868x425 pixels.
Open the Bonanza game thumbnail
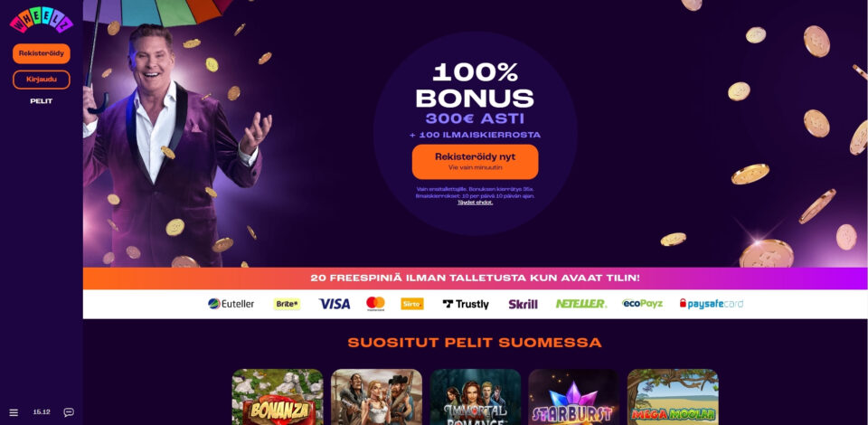coord(278,397)
